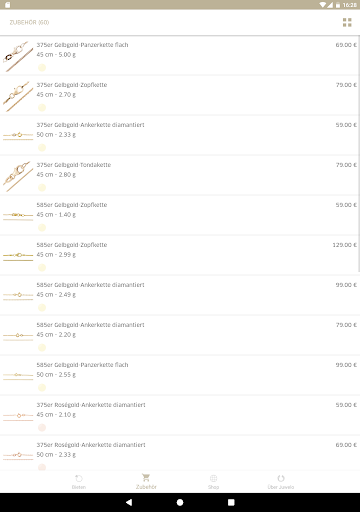Click the ZUBEHÖR (60) header title
This screenshot has width=360, height=512.
pos(29,22)
